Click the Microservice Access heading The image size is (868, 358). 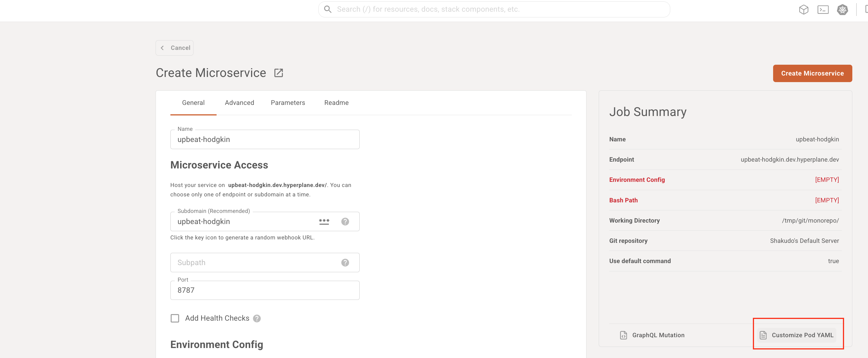tap(219, 165)
